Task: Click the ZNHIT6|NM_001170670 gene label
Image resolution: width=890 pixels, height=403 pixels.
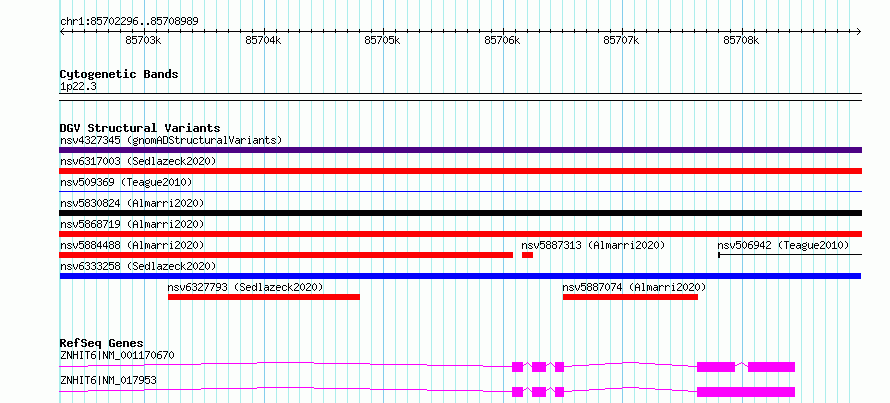Action: click(x=117, y=355)
